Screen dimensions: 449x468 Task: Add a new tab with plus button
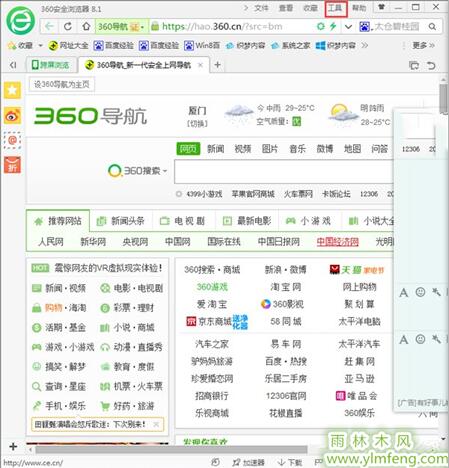(218, 65)
